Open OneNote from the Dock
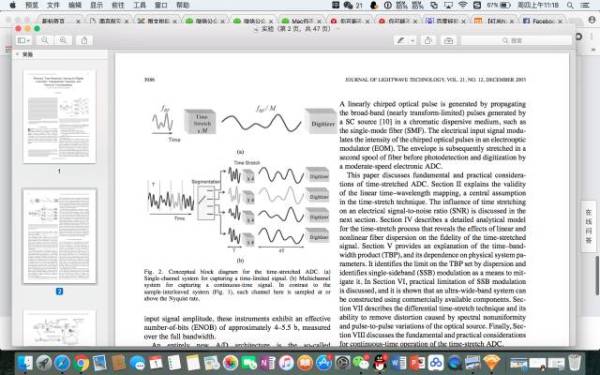600x375 pixels. click(268, 362)
